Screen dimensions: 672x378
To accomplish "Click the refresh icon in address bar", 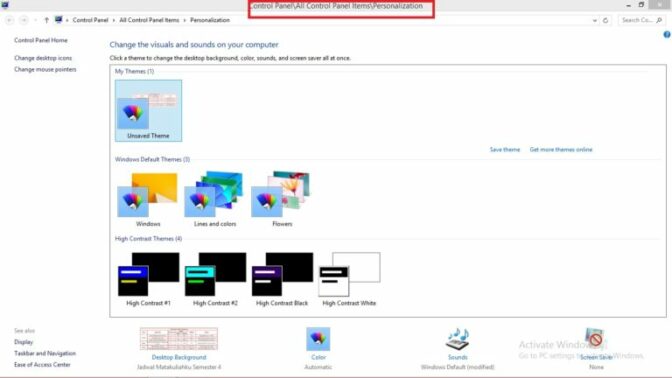I will tap(606, 20).
